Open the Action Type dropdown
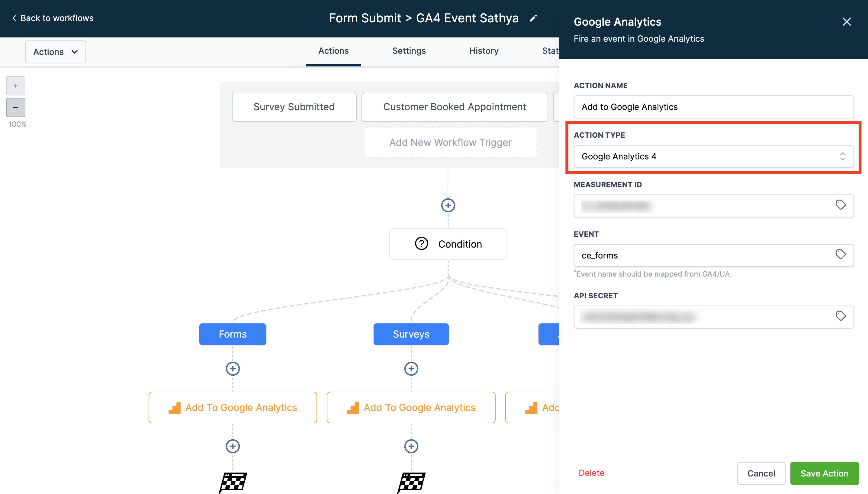This screenshot has width=868, height=494. pos(713,156)
